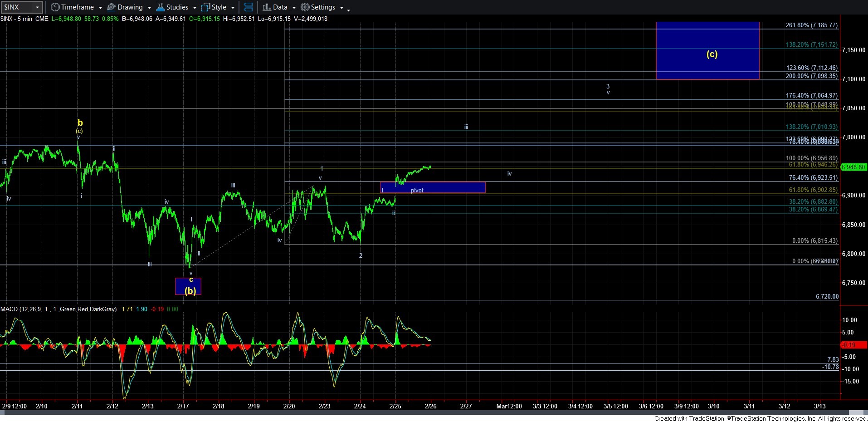Click the blue stacked bars toolbar icon
Screen dimensions: 868x422
tap(248, 7)
